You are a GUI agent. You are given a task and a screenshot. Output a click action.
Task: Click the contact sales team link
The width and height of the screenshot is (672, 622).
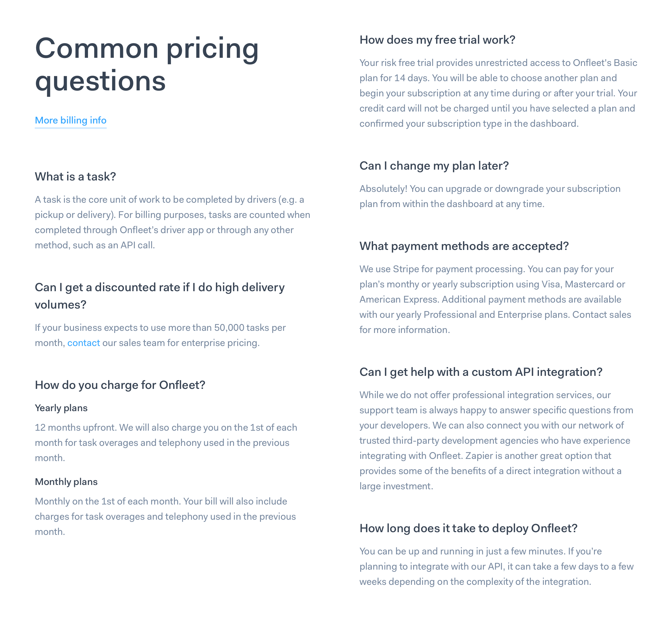click(x=84, y=343)
